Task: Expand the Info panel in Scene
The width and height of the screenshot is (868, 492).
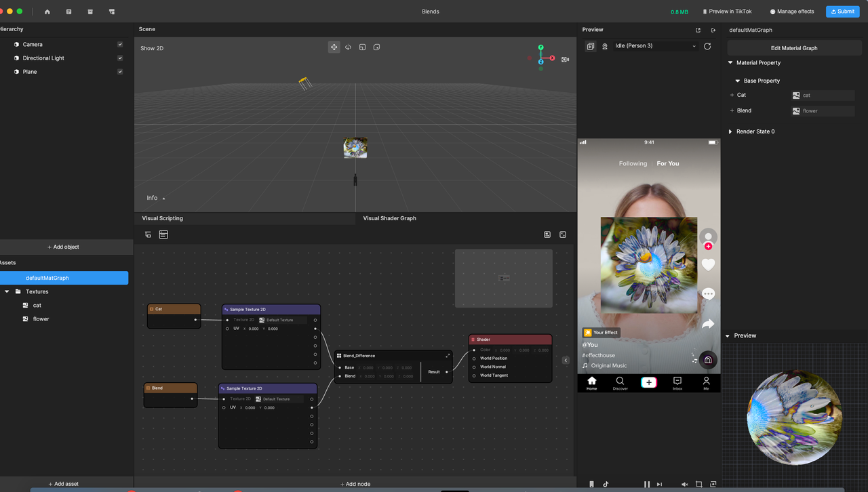Action: pyautogui.click(x=156, y=198)
